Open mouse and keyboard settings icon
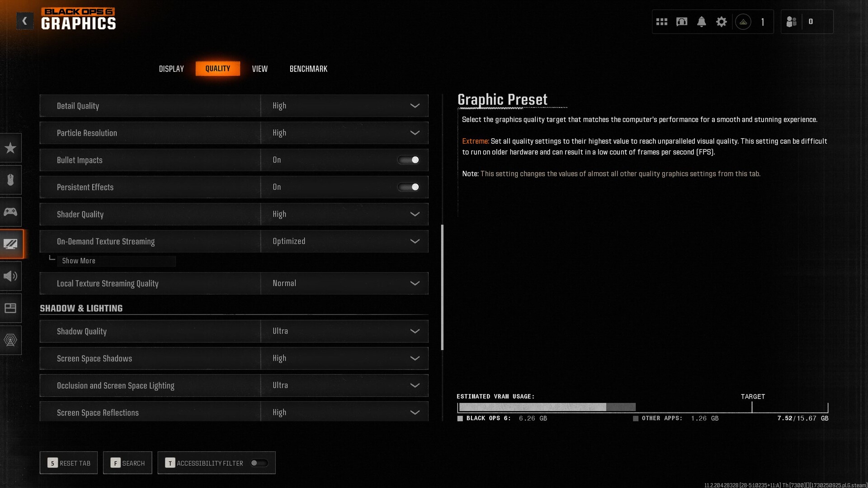Viewport: 868px width, 488px height. click(10, 180)
